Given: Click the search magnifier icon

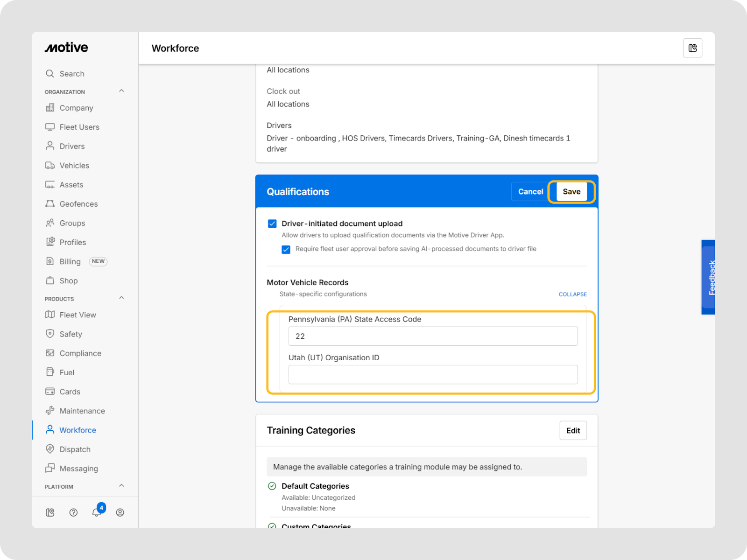Looking at the screenshot, I should point(50,73).
